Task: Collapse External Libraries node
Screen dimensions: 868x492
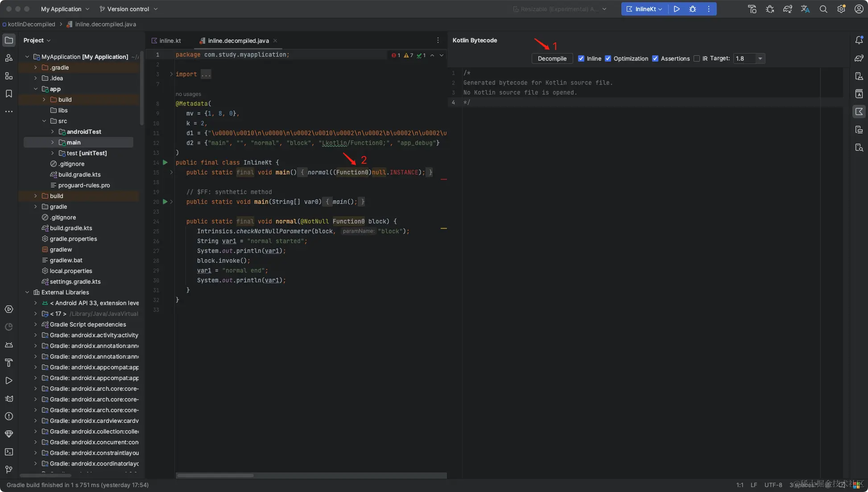Action: point(27,292)
